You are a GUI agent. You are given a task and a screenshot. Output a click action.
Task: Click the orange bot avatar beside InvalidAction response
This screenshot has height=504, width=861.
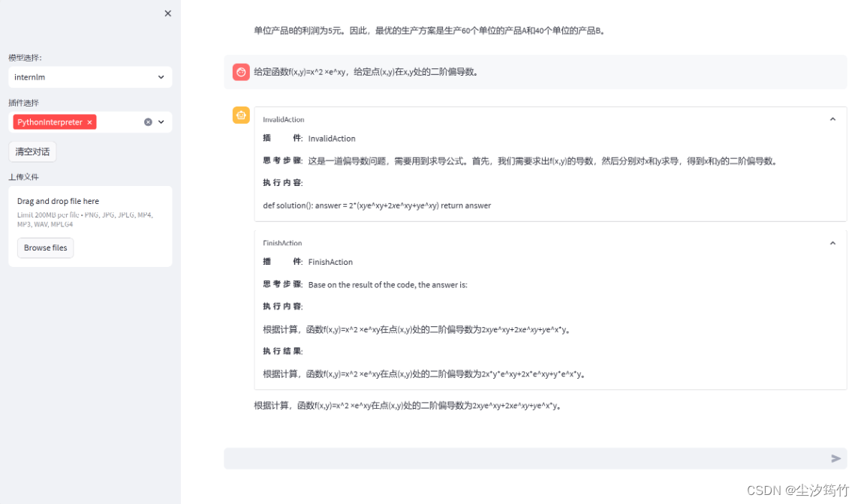tap(241, 115)
